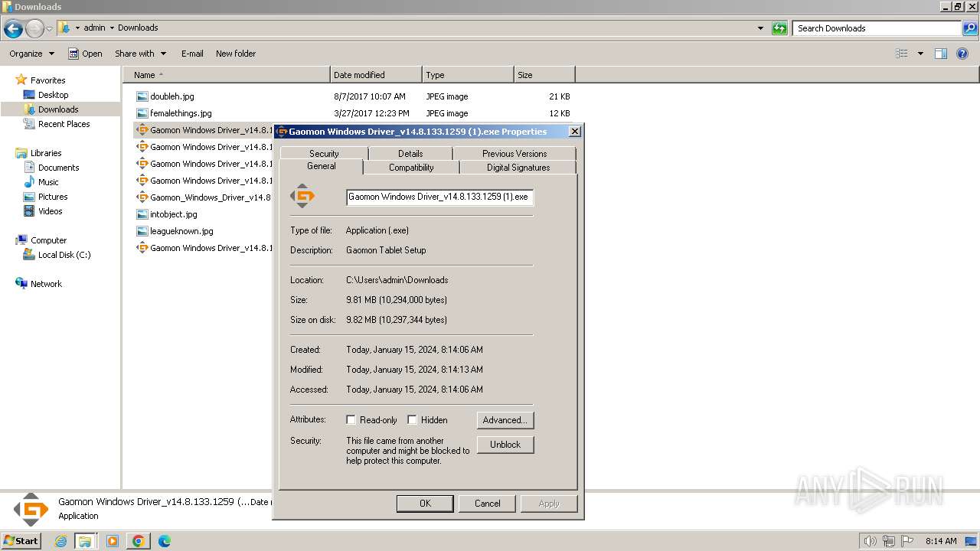The width and height of the screenshot is (980, 551).
Task: Click the Cancel button in Properties
Action: click(487, 503)
